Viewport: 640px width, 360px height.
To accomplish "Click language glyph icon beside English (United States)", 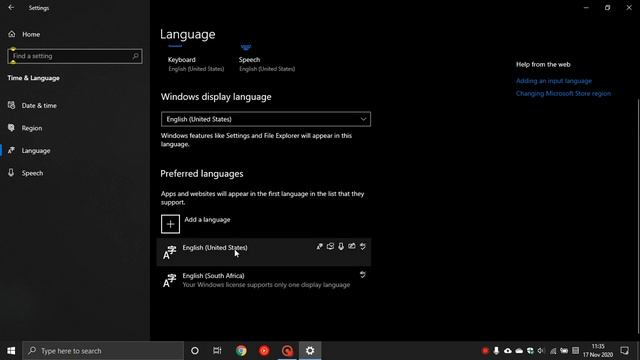I will [x=169, y=252].
